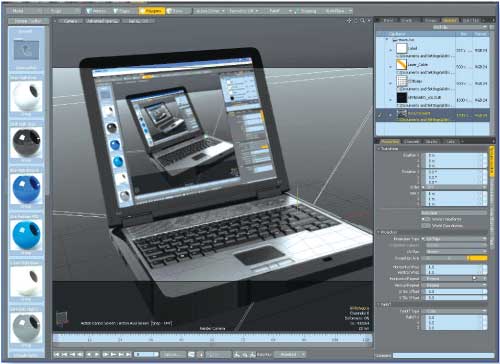
Task: Go to first frame playback button
Action: point(57,355)
